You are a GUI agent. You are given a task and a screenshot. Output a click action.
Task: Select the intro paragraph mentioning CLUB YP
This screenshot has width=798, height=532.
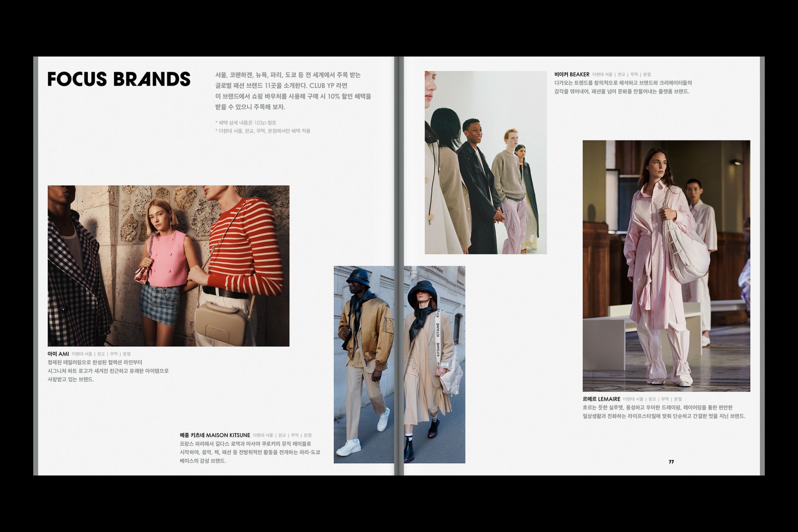tap(293, 91)
